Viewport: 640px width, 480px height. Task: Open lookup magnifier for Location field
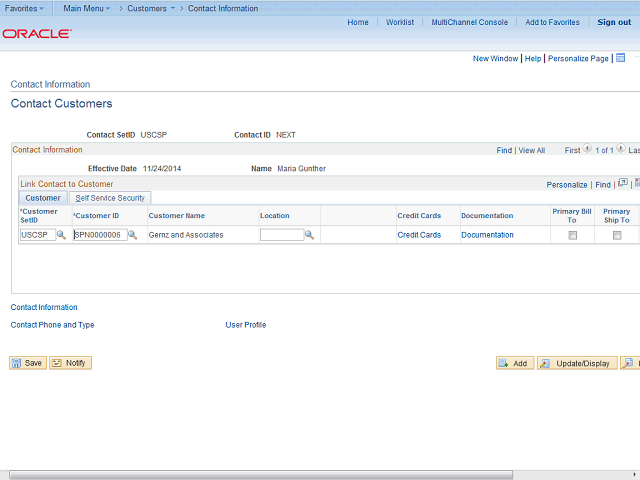309,235
